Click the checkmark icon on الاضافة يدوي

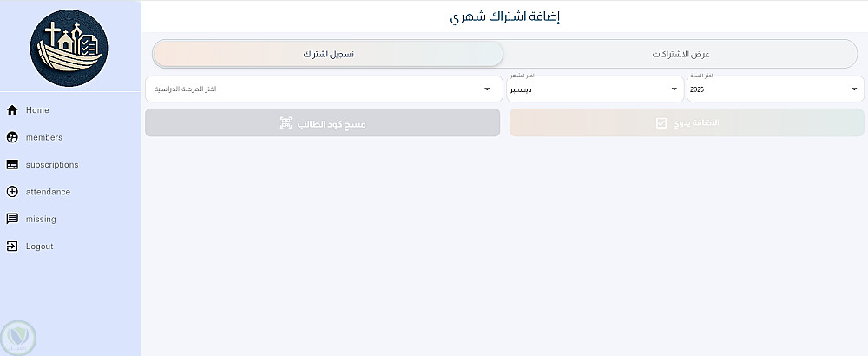661,123
